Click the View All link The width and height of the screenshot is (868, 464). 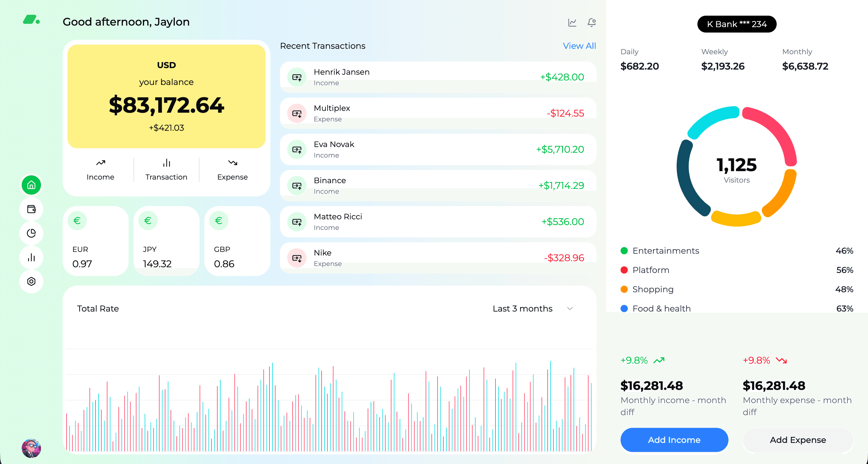coord(579,46)
